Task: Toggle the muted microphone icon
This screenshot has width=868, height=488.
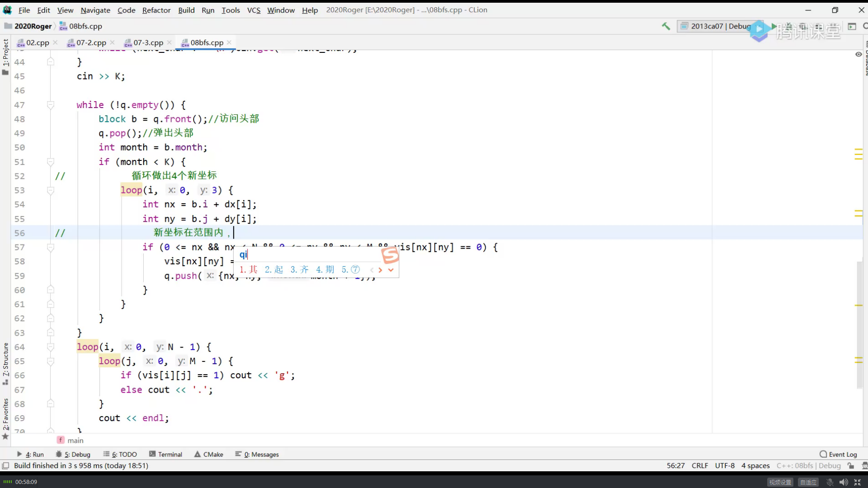Action: (x=830, y=482)
